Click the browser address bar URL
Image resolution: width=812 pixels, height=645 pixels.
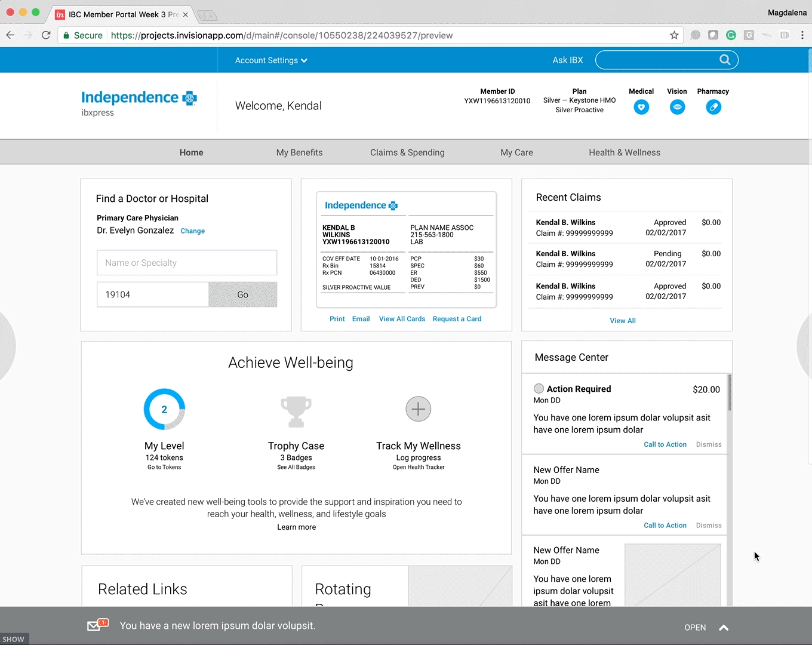click(x=282, y=35)
